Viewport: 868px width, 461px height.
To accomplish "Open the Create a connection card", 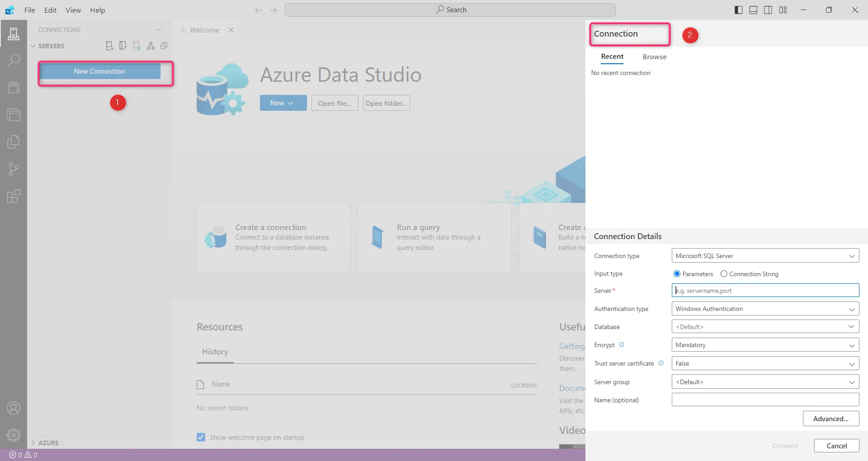I will tap(273, 237).
